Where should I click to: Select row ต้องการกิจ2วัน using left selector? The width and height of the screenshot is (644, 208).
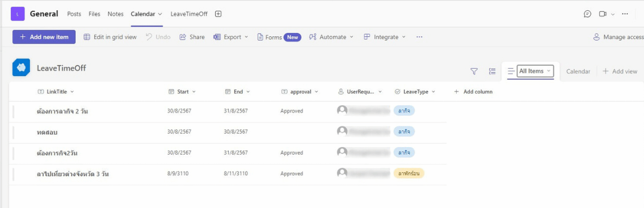pyautogui.click(x=13, y=153)
